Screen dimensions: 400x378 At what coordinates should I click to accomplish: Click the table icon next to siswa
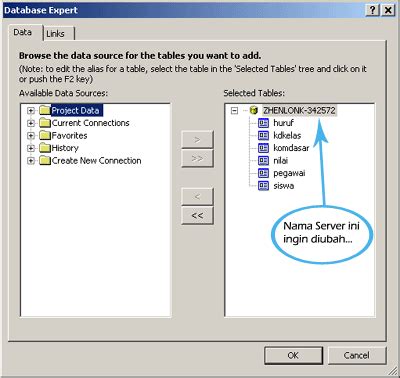pyautogui.click(x=263, y=186)
